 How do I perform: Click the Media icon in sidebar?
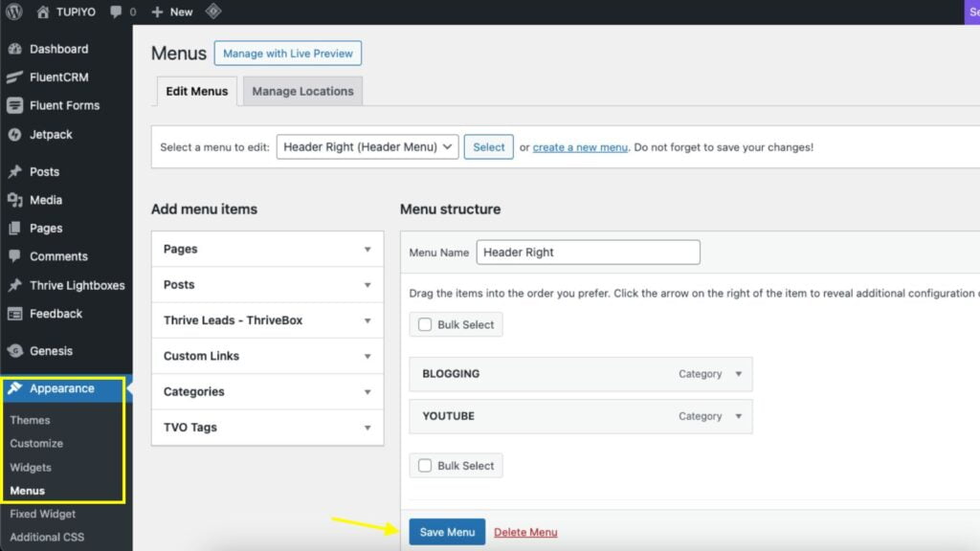(15, 200)
